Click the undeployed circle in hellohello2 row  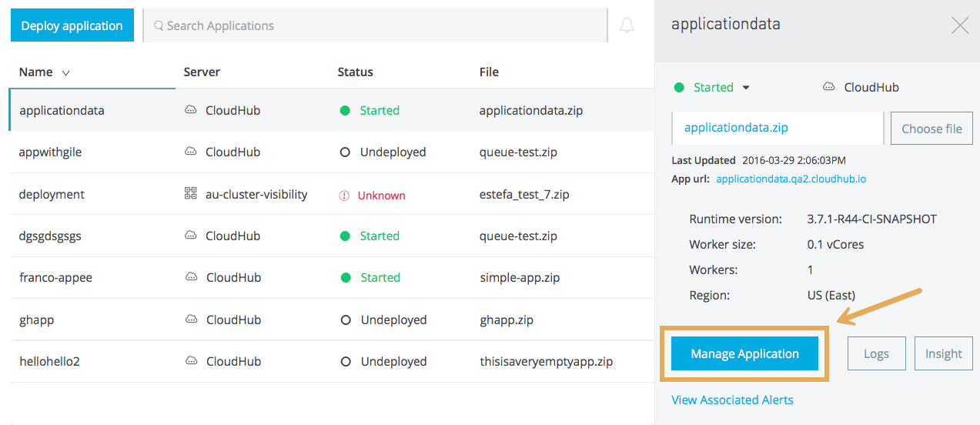coord(345,361)
